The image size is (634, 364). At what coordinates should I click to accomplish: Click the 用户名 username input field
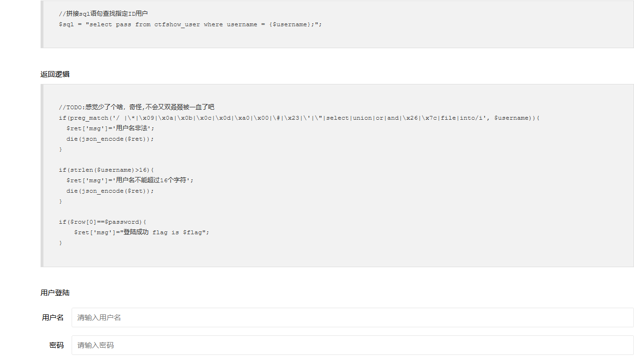pos(352,317)
